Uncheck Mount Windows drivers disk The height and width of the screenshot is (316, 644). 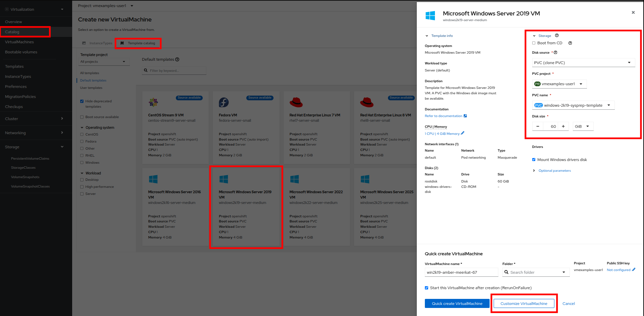534,160
